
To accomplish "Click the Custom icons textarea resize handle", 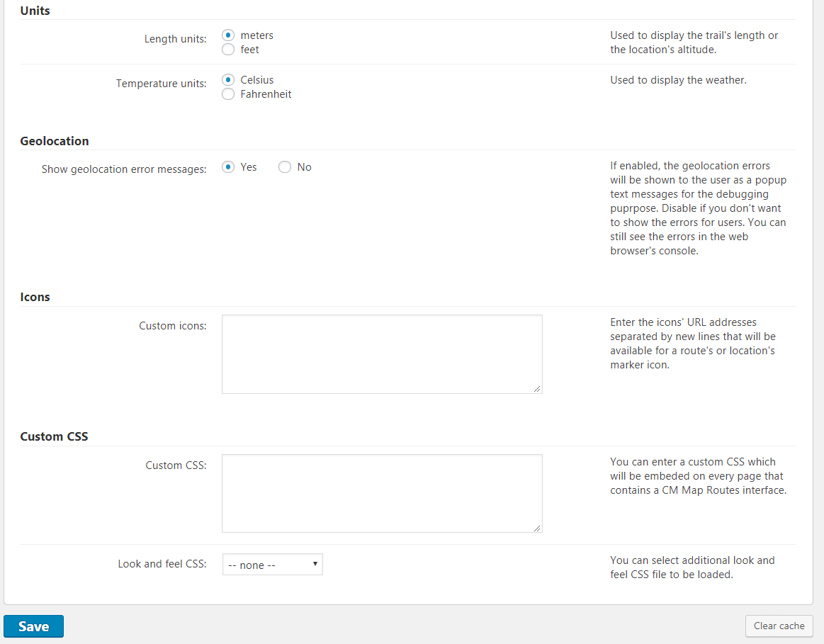I will coord(537,388).
